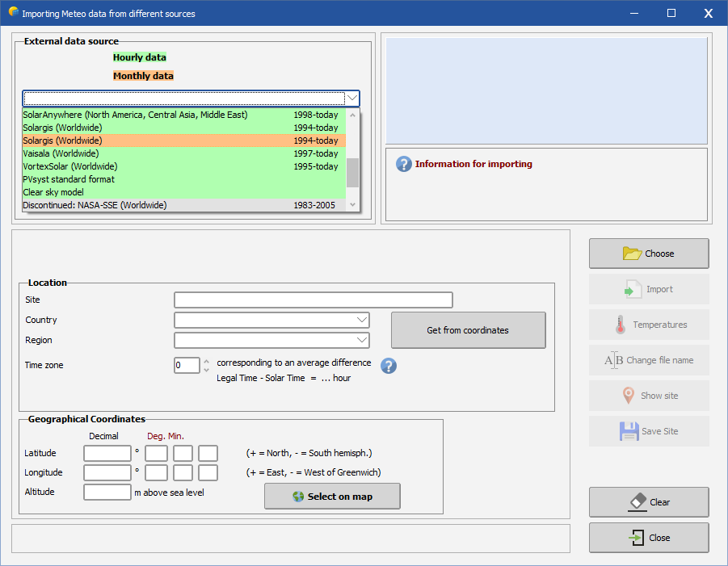Click the Longitude degrees field

pyautogui.click(x=156, y=473)
